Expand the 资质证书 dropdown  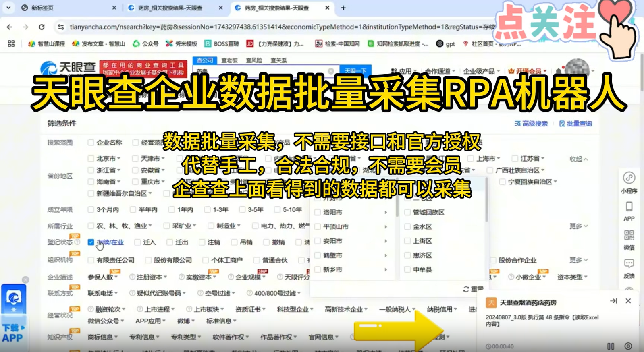[250, 309]
